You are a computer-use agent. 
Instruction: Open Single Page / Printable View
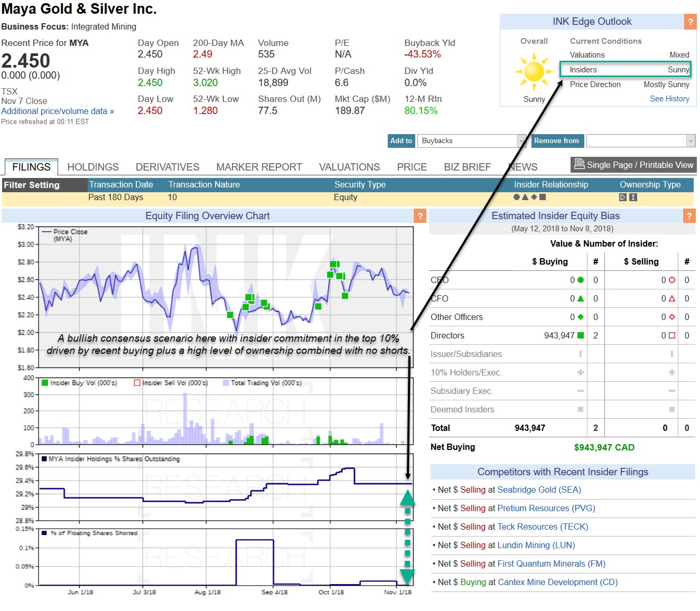[634, 165]
